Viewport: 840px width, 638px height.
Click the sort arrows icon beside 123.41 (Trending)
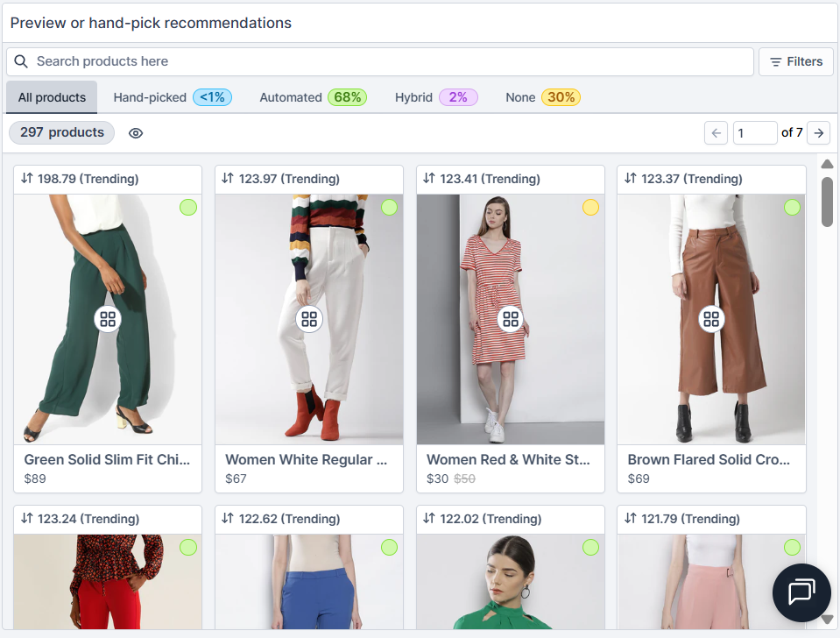(429, 178)
